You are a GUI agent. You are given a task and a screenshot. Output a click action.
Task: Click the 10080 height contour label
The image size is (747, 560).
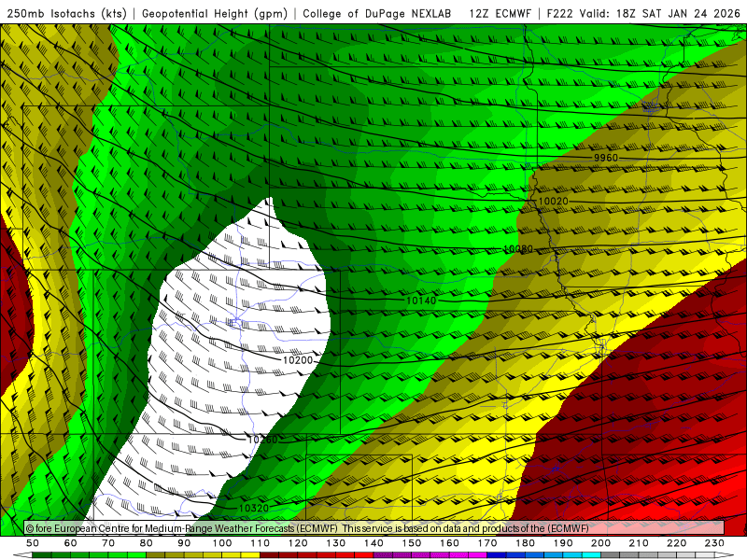[518, 249]
